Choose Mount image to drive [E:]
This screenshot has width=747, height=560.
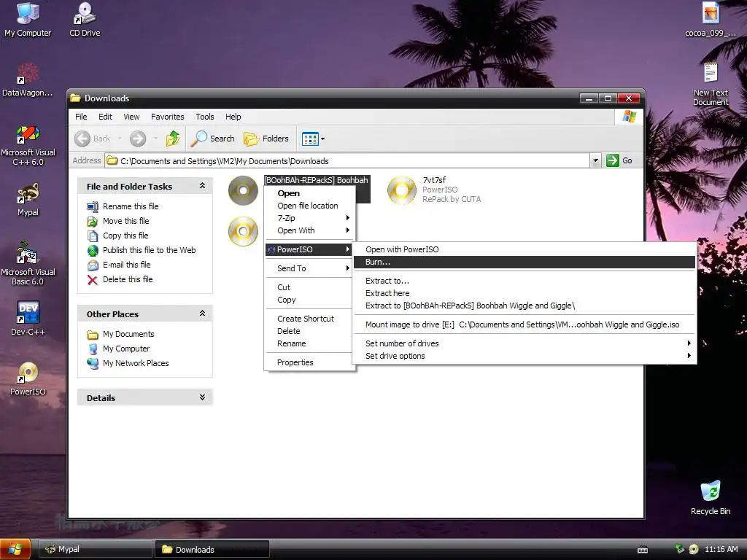pyautogui.click(x=524, y=324)
